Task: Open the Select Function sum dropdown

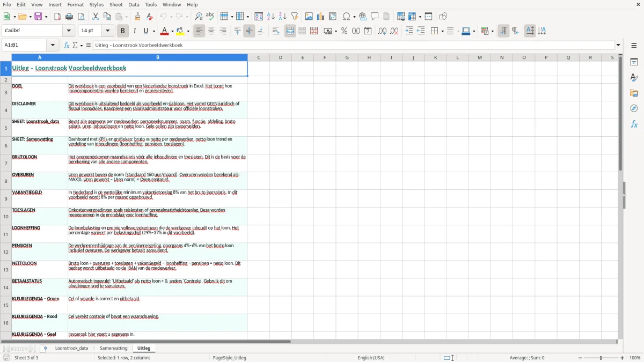Action: point(82,45)
